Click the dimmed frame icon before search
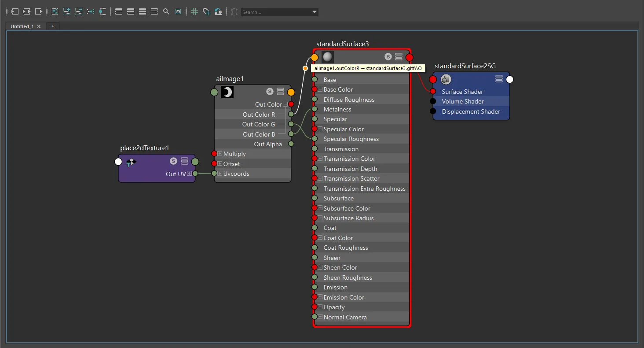The image size is (644, 348). click(234, 12)
